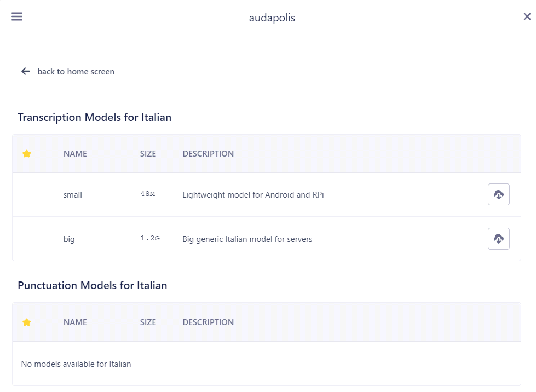Download the small Italian model
This screenshot has width=536, height=392.
tap(498, 194)
